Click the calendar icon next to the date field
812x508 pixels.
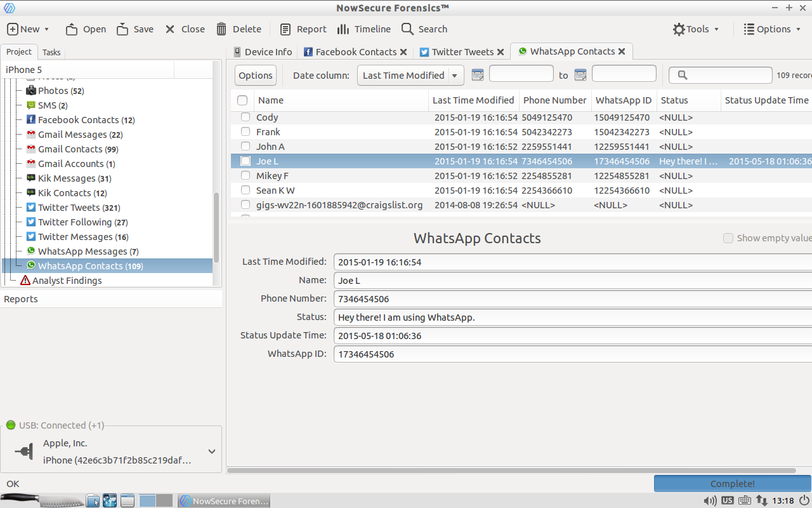477,74
